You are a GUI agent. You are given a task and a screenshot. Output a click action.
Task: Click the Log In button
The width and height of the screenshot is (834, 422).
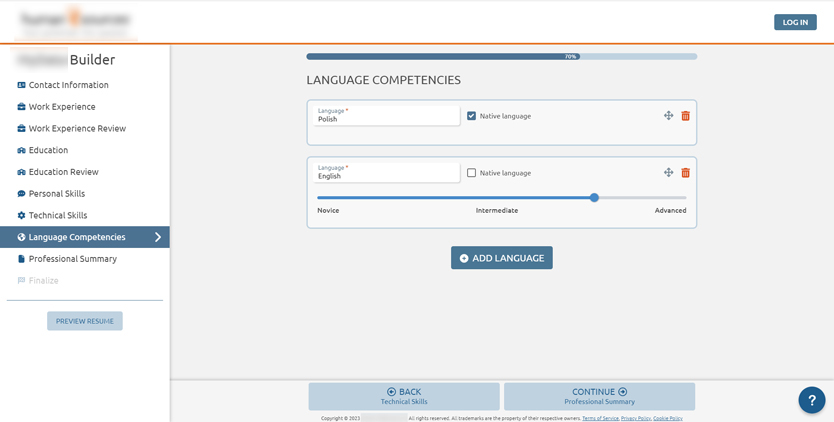pyautogui.click(x=795, y=22)
